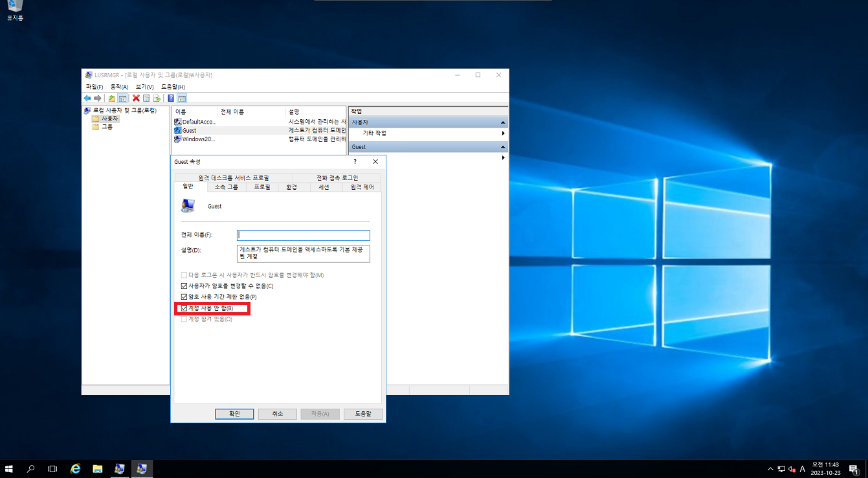Toggle 'User cannot change password' checkbox (C)

(184, 286)
